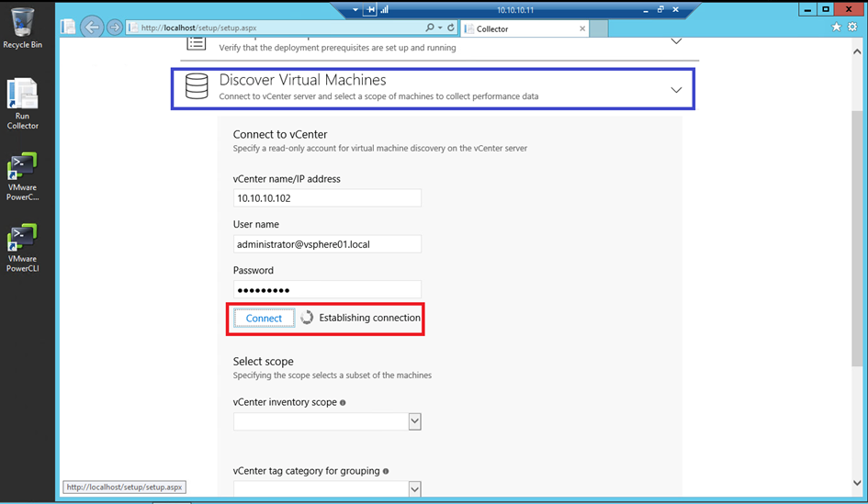The width and height of the screenshot is (868, 504).
Task: Click info icon beside vCenter tag category
Action: (386, 471)
